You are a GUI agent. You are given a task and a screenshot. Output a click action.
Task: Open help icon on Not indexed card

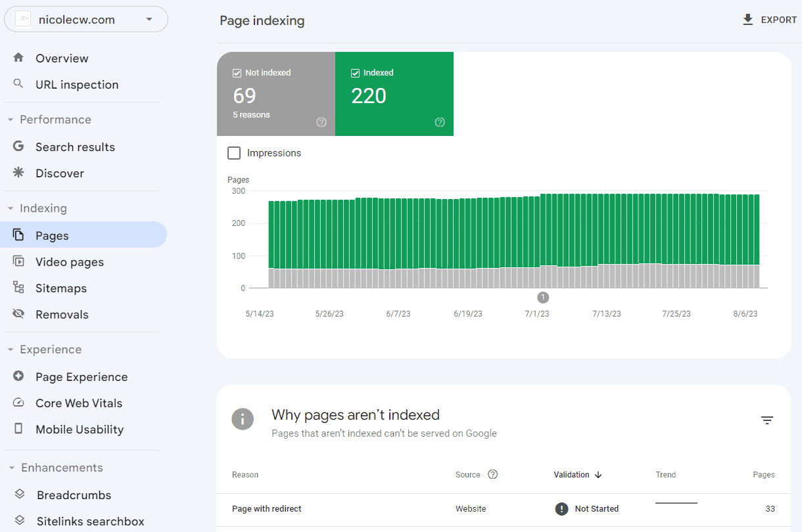[321, 122]
